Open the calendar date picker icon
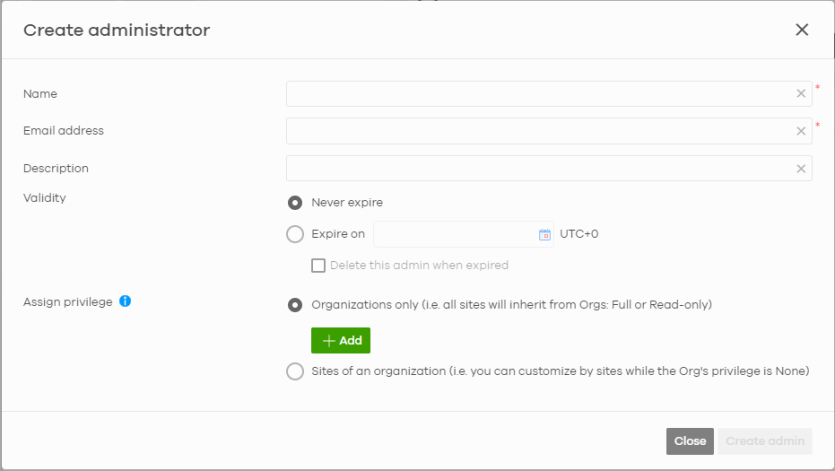The height and width of the screenshot is (471, 835). click(544, 234)
